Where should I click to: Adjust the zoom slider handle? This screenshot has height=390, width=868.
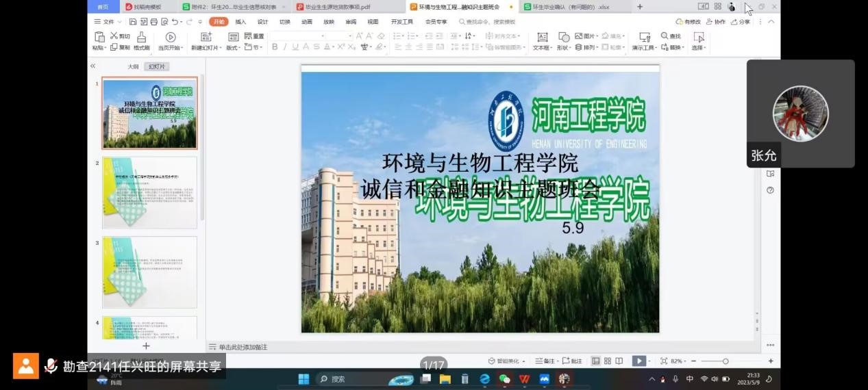(x=726, y=361)
